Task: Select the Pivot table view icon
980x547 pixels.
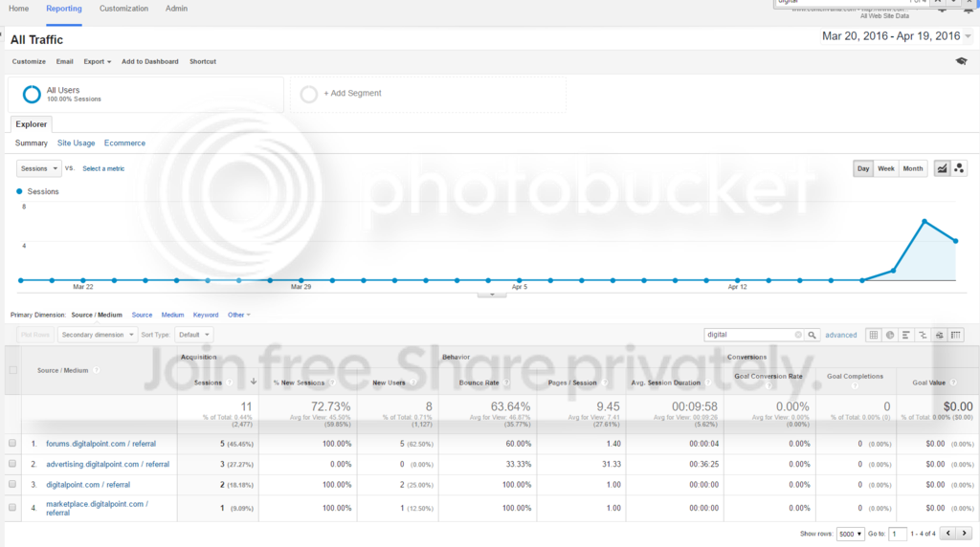Action: pyautogui.click(x=956, y=336)
